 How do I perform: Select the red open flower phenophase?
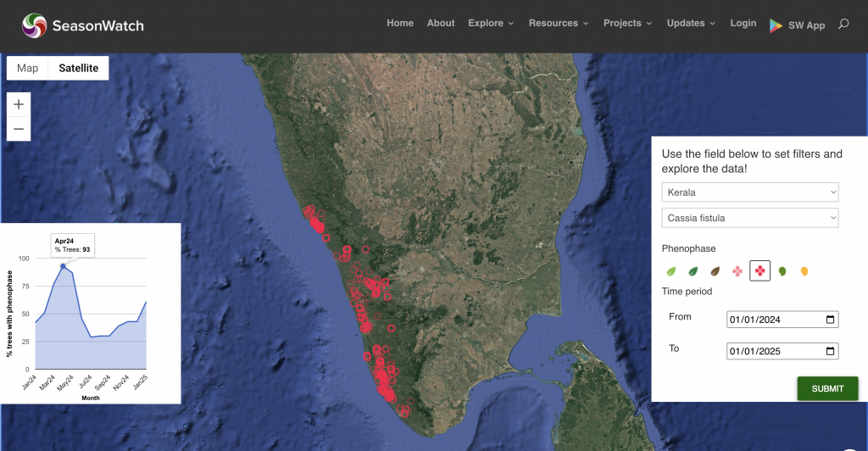click(760, 271)
